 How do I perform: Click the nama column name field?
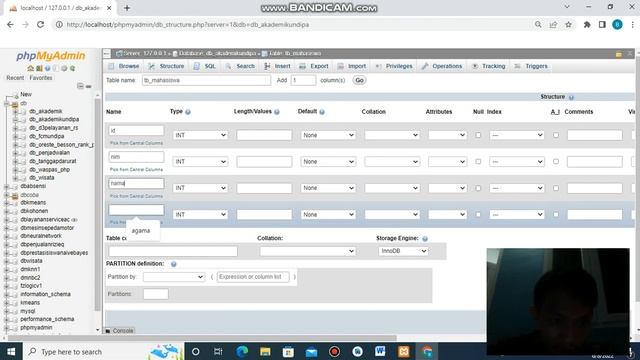click(136, 183)
